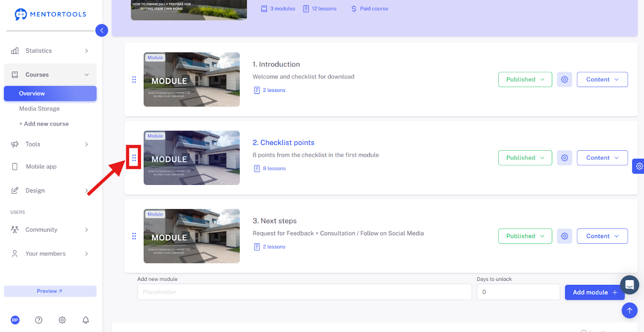Screen dimensions: 644x332
Task: Click 'Request for Feedback + Consultation' description
Action: [x=338, y=233]
